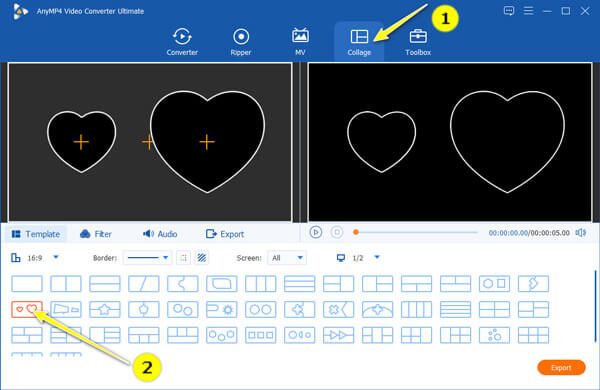Switch to the Ripper module
The height and width of the screenshot is (390, 600).
241,42
